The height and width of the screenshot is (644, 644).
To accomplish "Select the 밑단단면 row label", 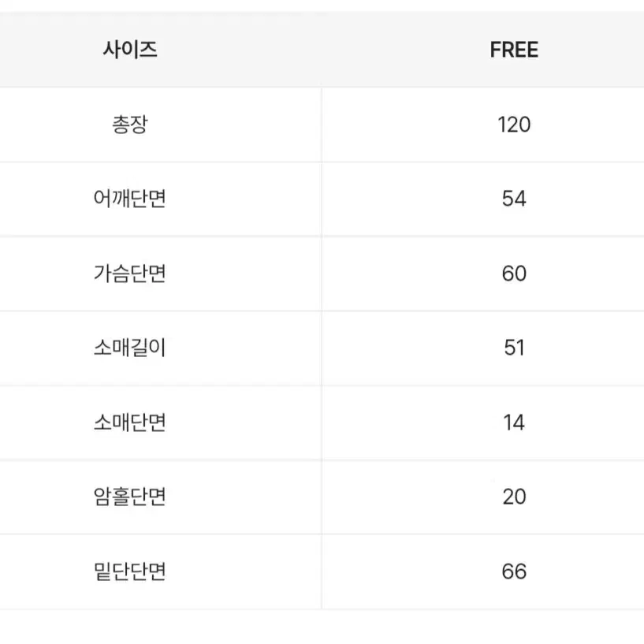I will 130,571.
